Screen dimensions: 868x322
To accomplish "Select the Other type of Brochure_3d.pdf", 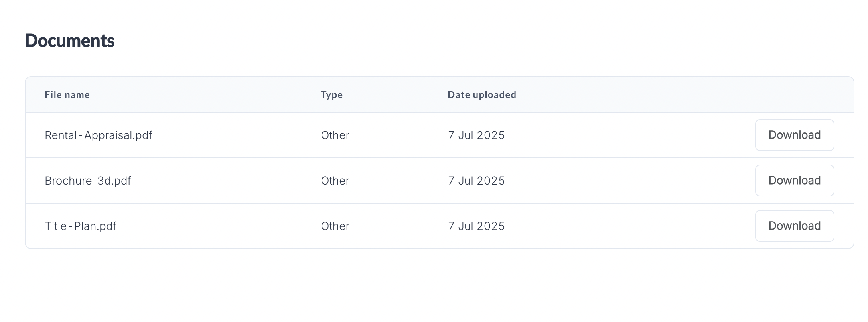I will coord(335,181).
